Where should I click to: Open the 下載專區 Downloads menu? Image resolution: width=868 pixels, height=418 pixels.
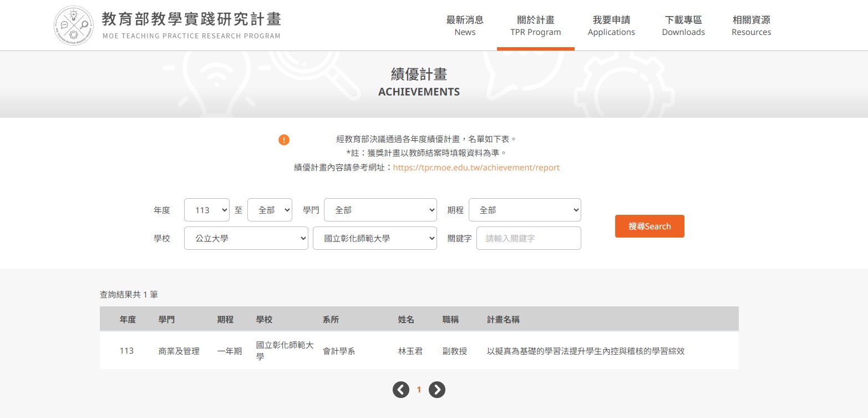coord(683,26)
